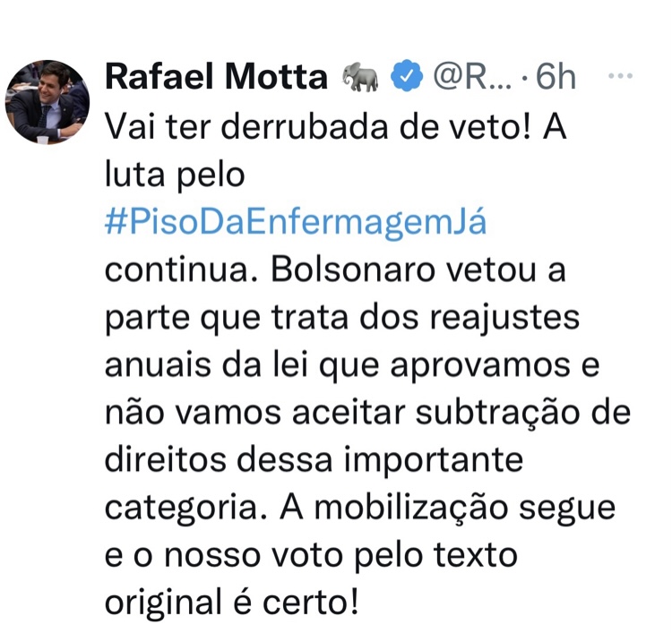Open the three-dot more options menu
This screenshot has height=633, width=672.
pyautogui.click(x=620, y=76)
